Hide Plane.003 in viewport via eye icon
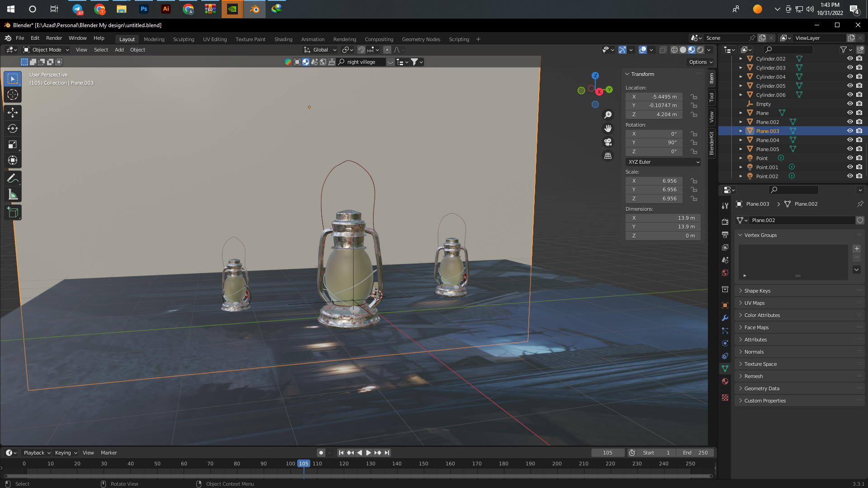Image resolution: width=868 pixels, height=488 pixels. 850,131
